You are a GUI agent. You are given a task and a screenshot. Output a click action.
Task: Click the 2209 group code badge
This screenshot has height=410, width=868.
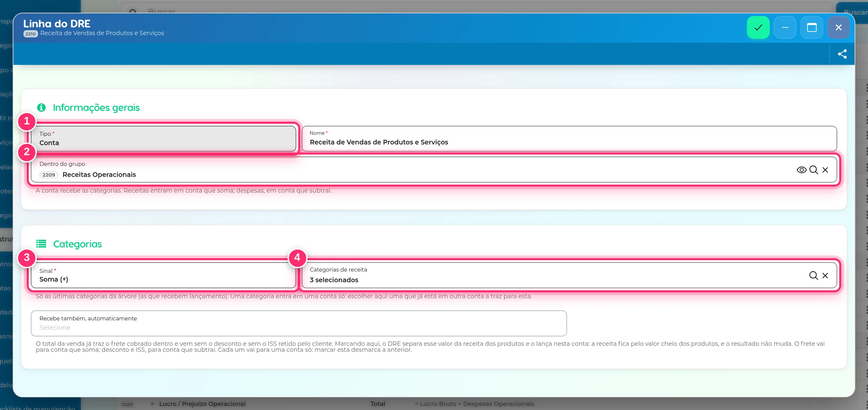tap(48, 175)
